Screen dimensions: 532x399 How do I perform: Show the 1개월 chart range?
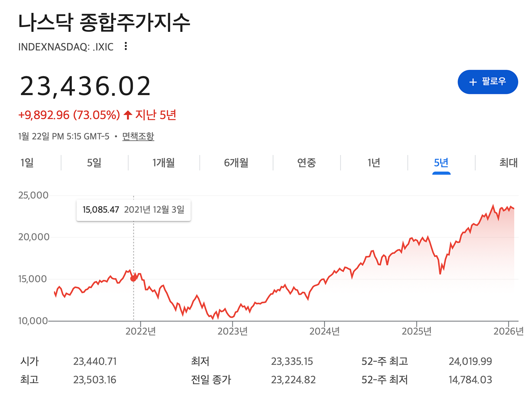164,163
